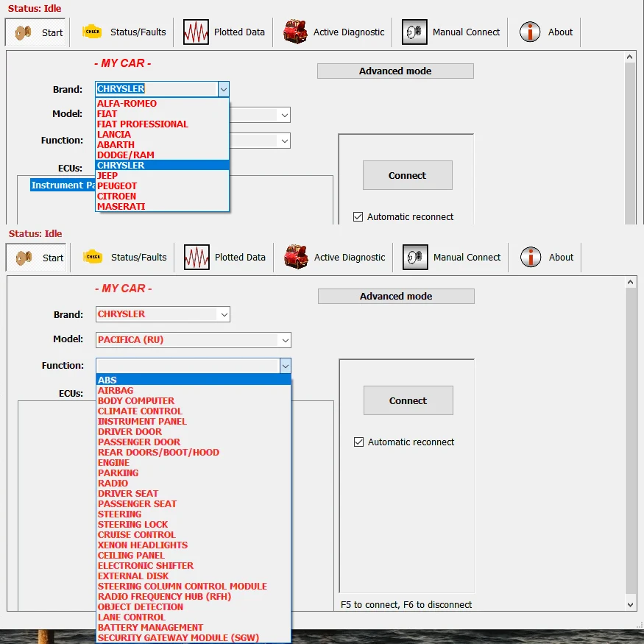Viewport: 644px width, 644px height.
Task: Open Brand dropdown in the Pacifica window
Action: 224,314
